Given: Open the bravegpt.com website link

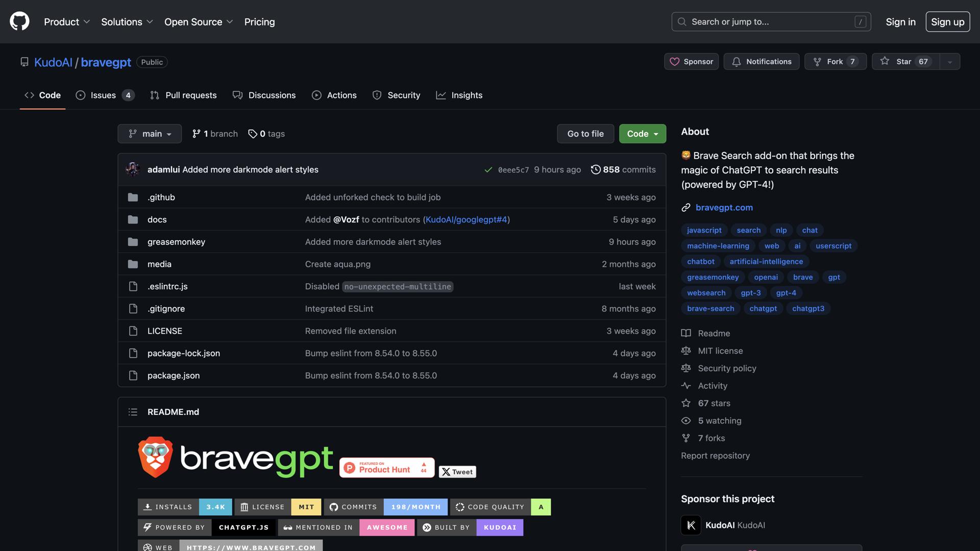Looking at the screenshot, I should coord(724,208).
